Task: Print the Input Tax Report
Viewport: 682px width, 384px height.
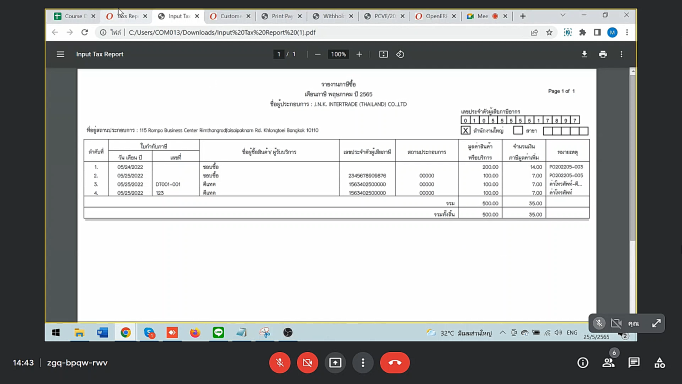Action: pos(603,54)
